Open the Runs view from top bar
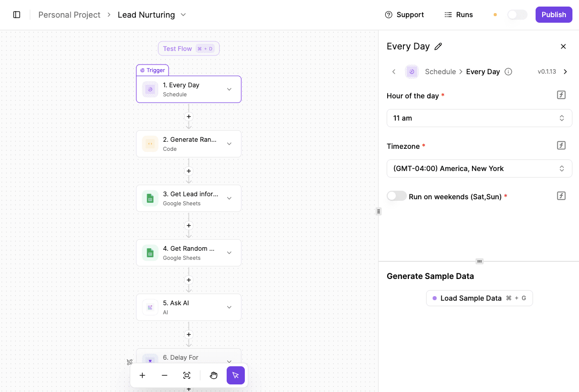 pos(458,15)
